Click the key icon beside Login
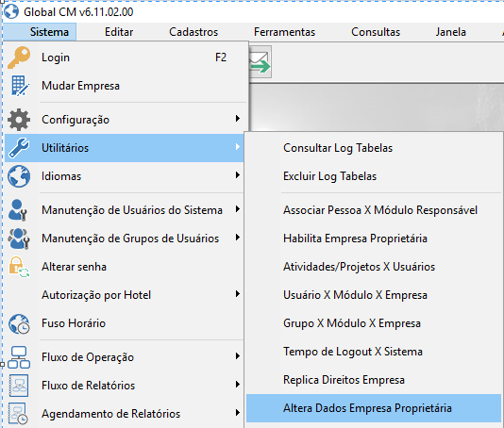The height and width of the screenshot is (428, 504). point(19,58)
